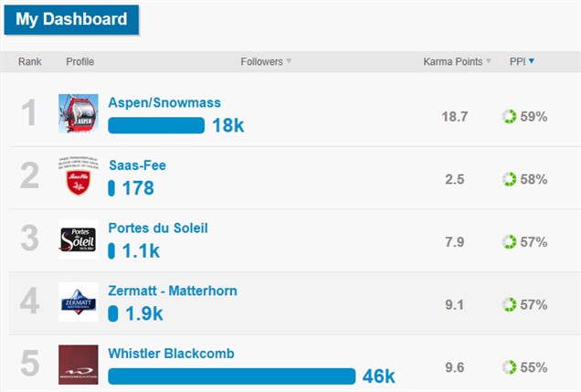
Task: Click the Profile column header
Action: click(80, 62)
